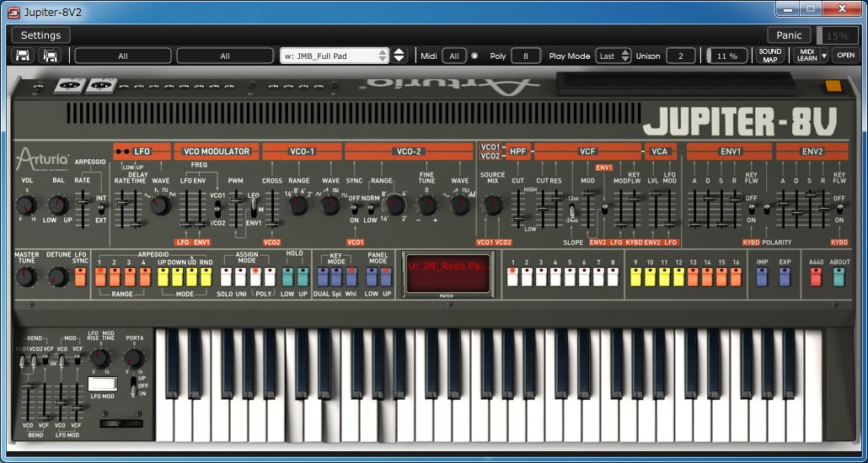This screenshot has width=868, height=463.
Task: Select orange patch preset button 16
Action: tap(736, 277)
